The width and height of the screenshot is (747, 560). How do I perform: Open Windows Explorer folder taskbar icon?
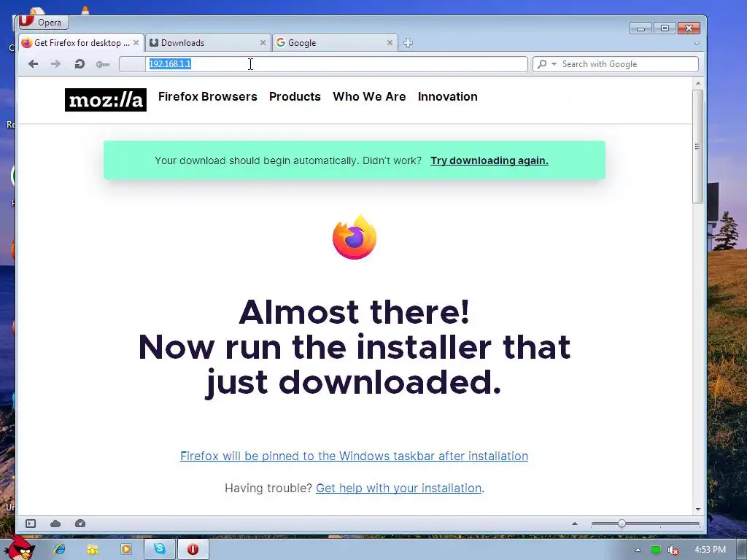(x=93, y=550)
